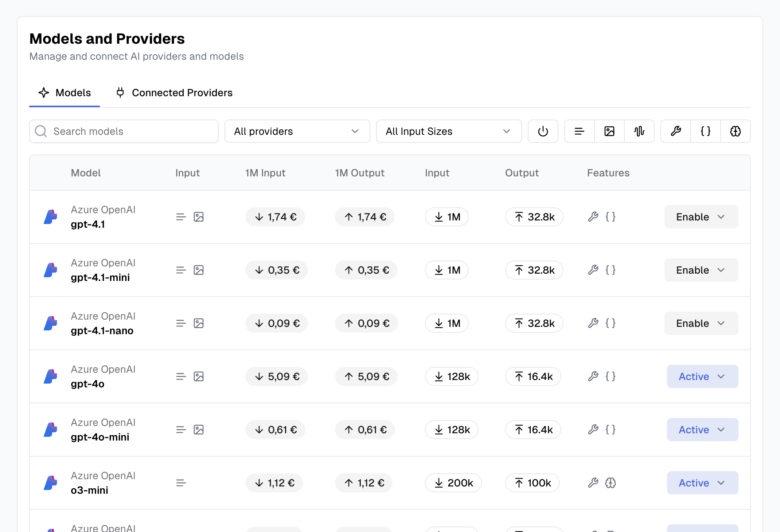Filter models by reasoning capability
780x532 pixels.
click(735, 131)
